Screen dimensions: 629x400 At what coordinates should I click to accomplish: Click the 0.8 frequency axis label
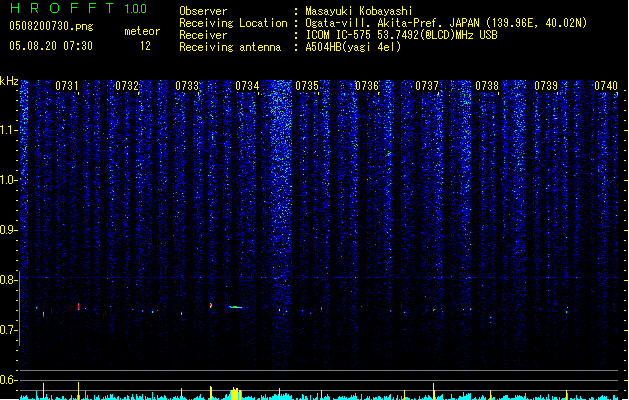point(8,280)
